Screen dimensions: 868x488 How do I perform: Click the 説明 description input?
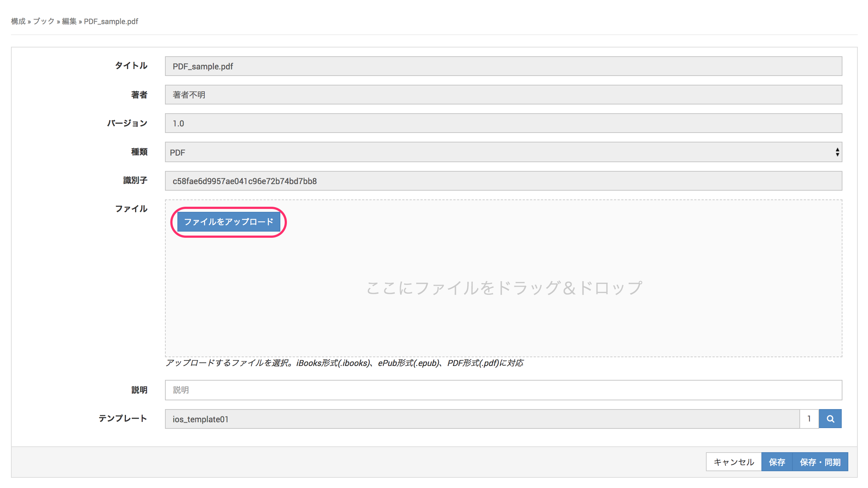(x=503, y=390)
